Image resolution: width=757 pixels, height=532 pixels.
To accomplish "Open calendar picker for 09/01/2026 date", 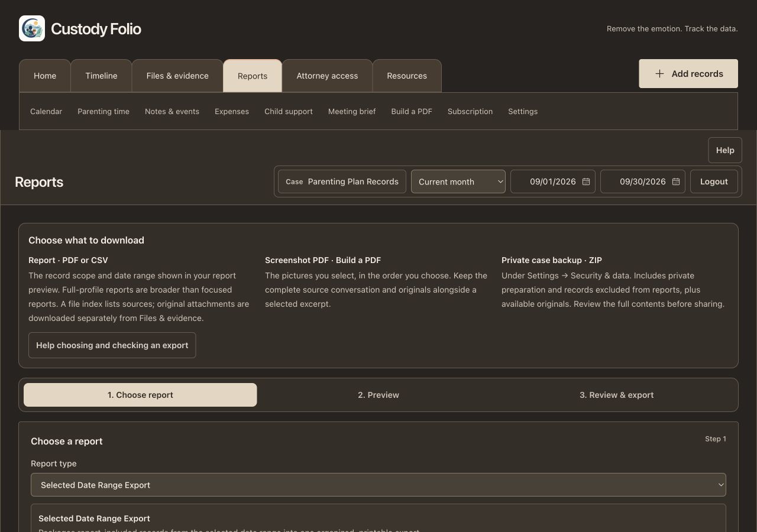I will point(586,181).
